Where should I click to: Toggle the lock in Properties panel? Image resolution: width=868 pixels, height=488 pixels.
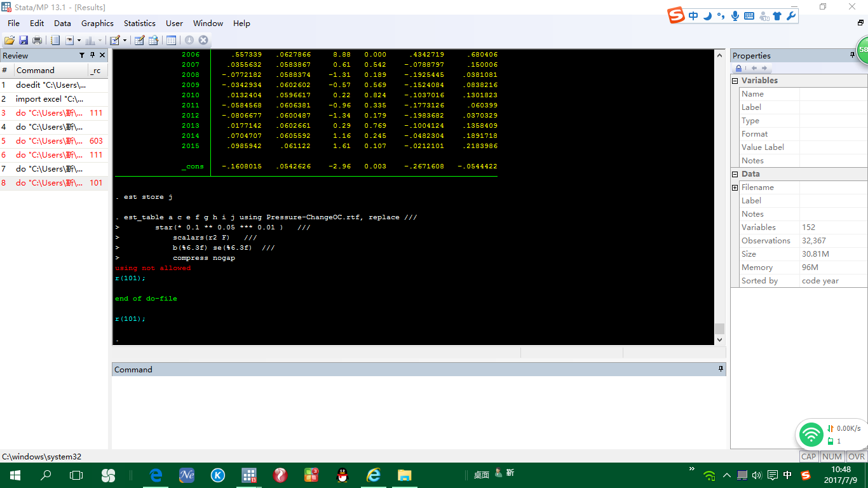pyautogui.click(x=738, y=69)
